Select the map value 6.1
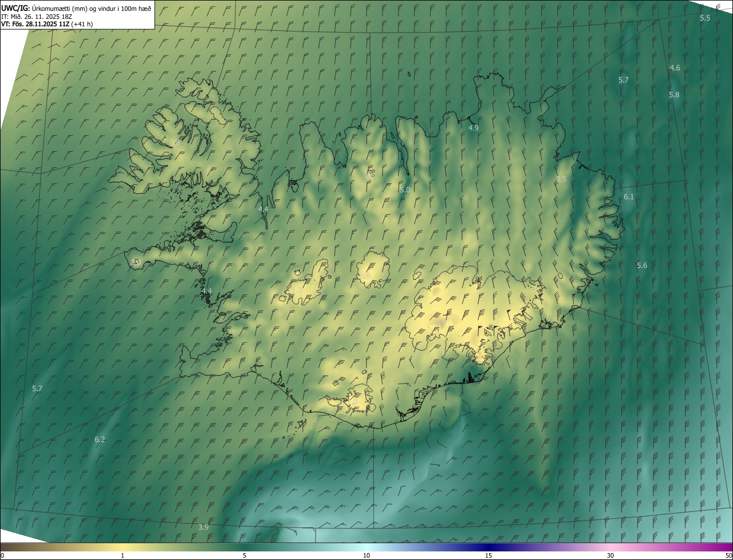The height and width of the screenshot is (560, 733). 629,197
